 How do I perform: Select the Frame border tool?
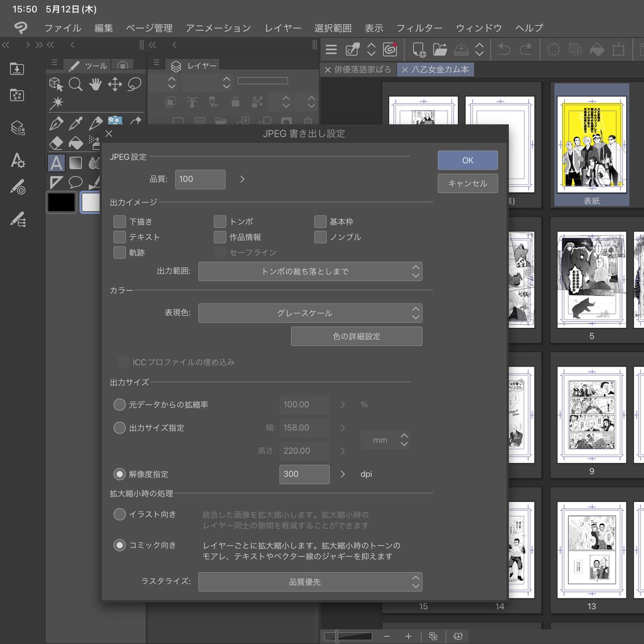[56, 182]
